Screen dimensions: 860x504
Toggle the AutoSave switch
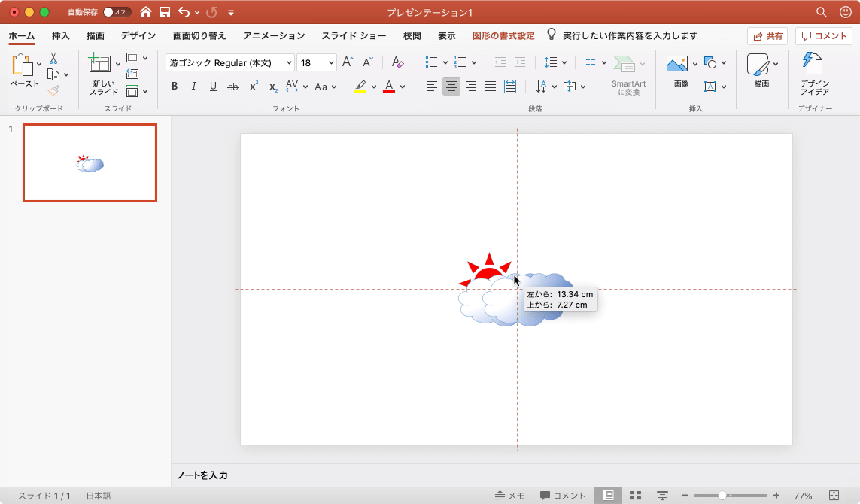[x=116, y=12]
